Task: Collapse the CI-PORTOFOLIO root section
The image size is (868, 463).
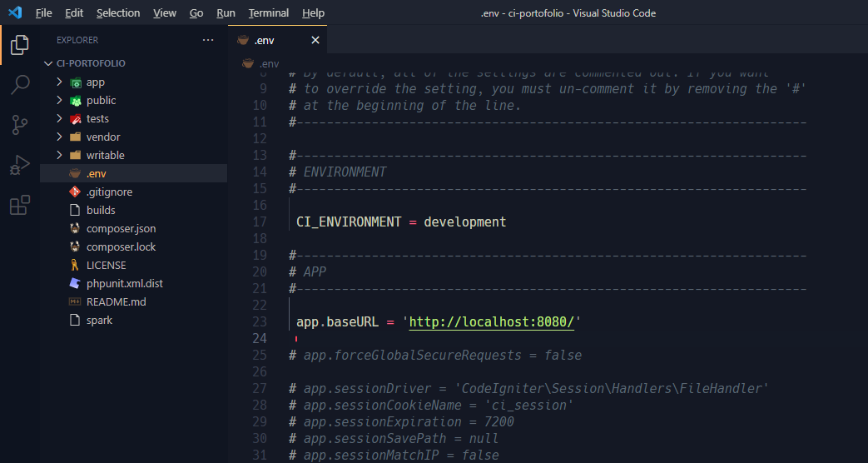Action: tap(91, 63)
